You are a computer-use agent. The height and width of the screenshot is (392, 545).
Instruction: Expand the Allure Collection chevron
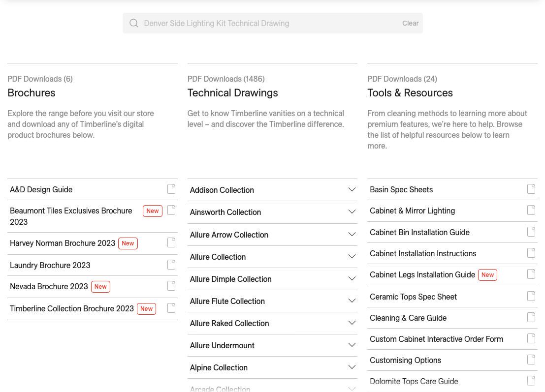[352, 257]
